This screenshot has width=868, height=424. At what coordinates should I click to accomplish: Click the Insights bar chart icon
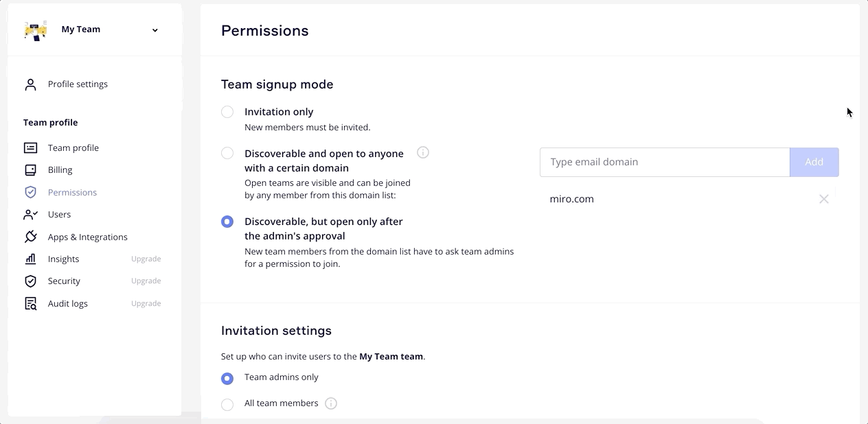[x=30, y=259]
